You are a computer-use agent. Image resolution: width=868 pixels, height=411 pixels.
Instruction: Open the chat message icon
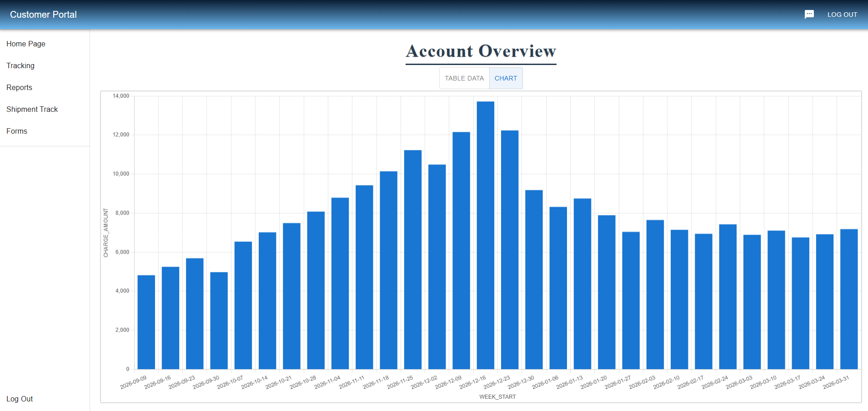tap(809, 15)
